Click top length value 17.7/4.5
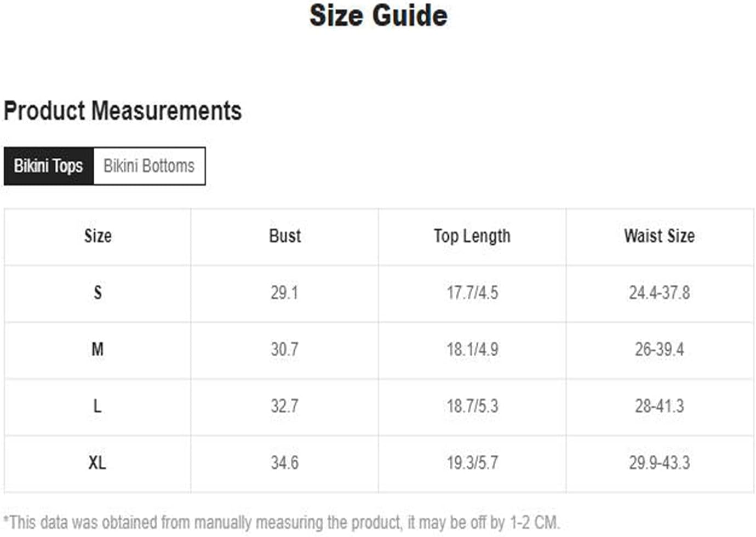This screenshot has height=537, width=756. [472, 293]
